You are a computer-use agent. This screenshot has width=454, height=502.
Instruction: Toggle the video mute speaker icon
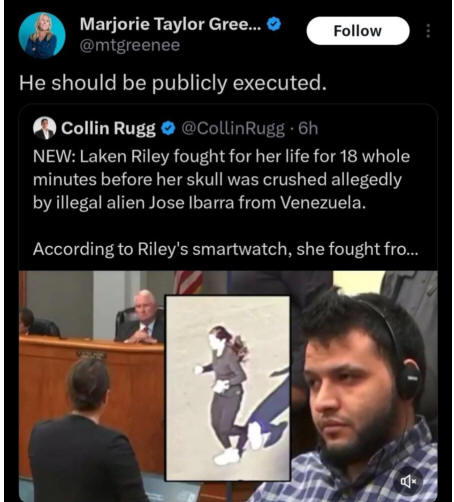click(x=408, y=481)
